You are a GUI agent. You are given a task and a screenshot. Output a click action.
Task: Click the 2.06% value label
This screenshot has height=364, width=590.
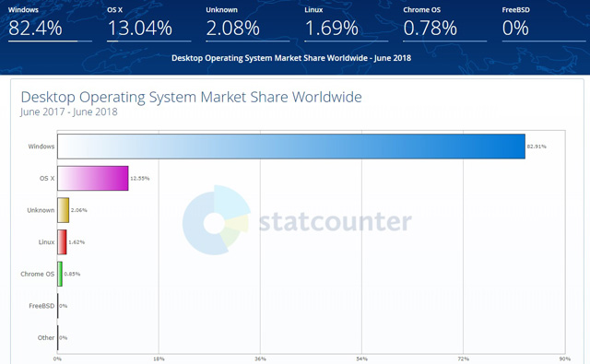(79, 210)
